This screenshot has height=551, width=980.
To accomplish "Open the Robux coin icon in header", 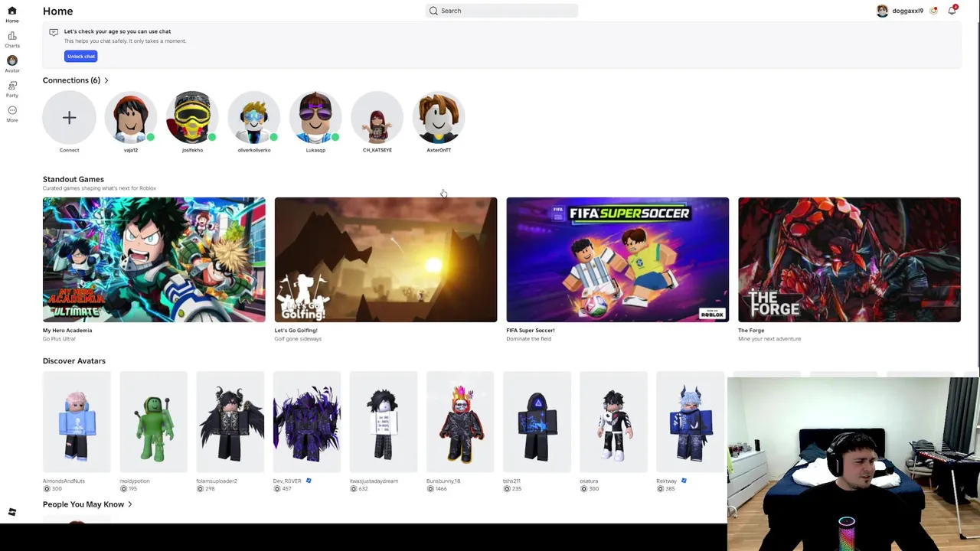I will [x=933, y=11].
